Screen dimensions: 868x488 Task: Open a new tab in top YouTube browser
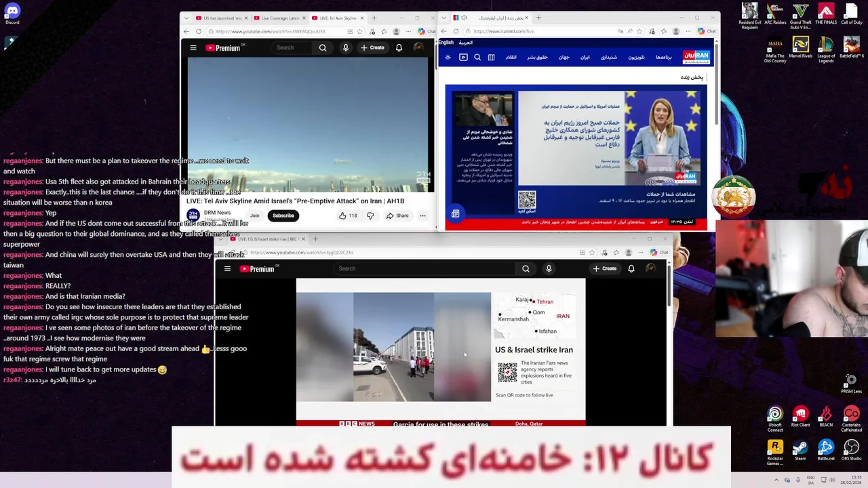[374, 18]
